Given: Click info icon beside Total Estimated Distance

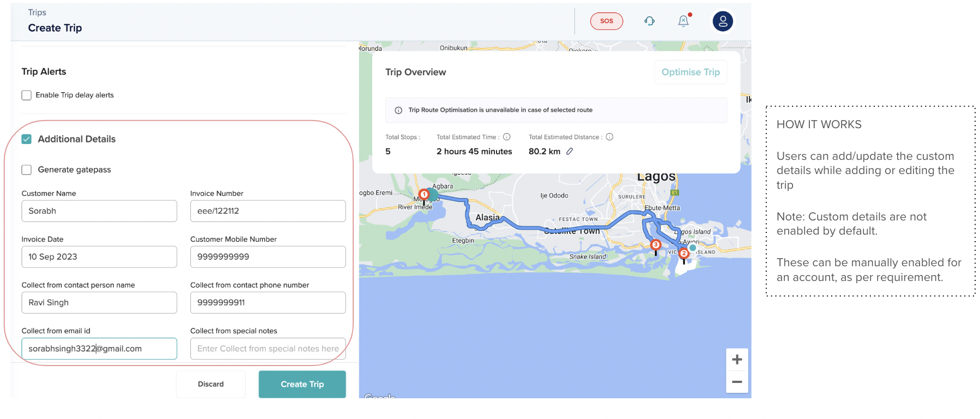Looking at the screenshot, I should 609,137.
